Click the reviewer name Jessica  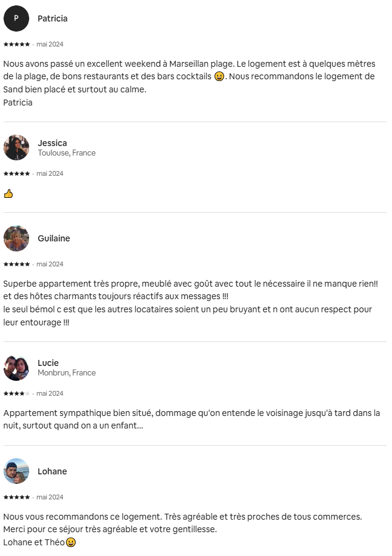[52, 143]
